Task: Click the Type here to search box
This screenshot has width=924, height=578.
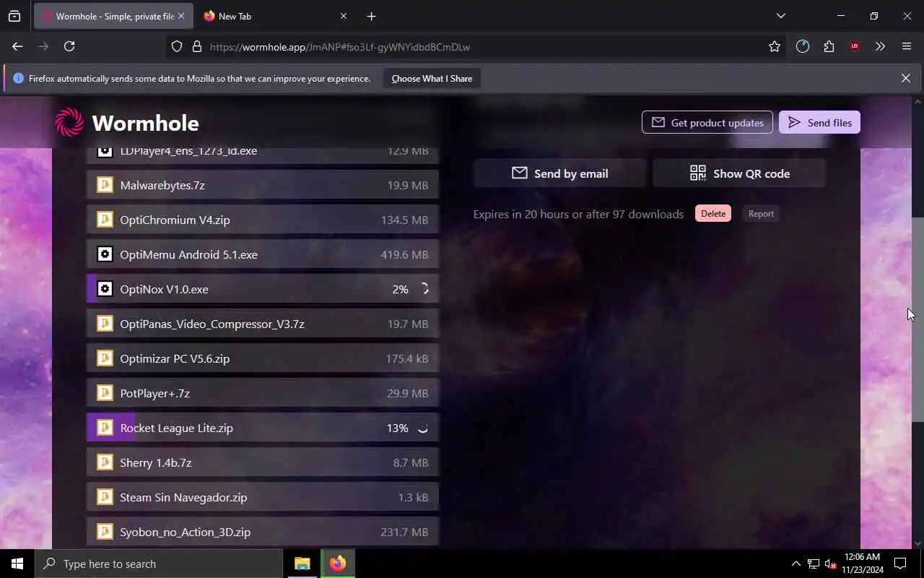Action: (159, 564)
